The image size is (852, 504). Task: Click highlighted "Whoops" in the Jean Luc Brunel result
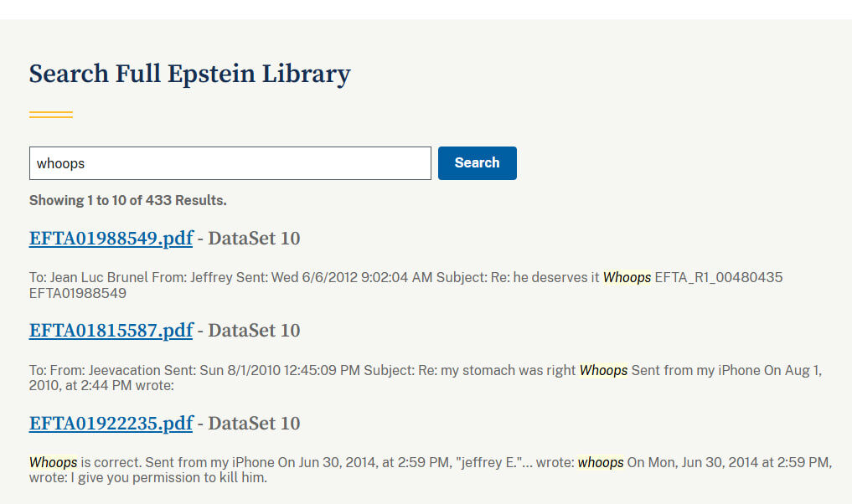pyautogui.click(x=627, y=277)
